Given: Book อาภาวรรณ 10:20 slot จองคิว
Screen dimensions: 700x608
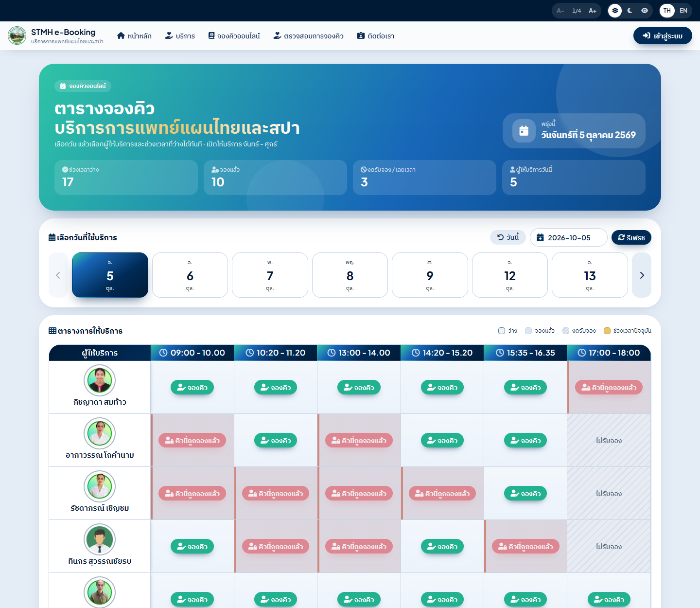Looking at the screenshot, I should point(276,441).
